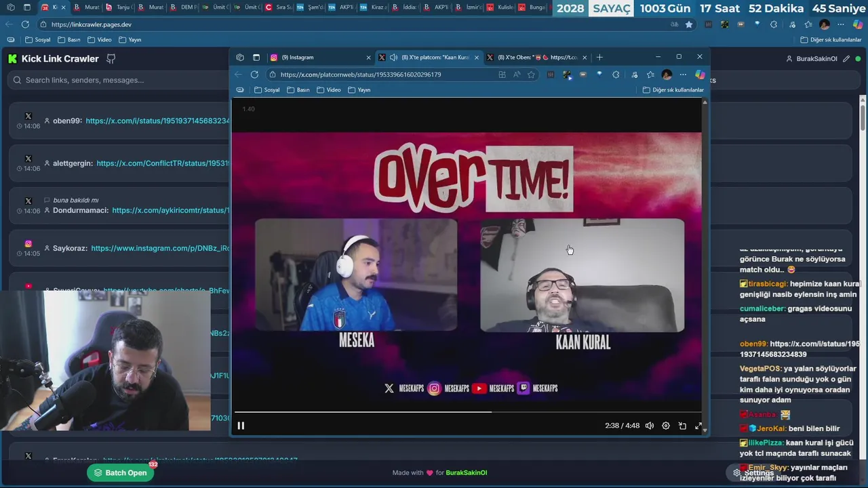
Task: Switch to the Tanju background browser tab
Action: [119, 7]
